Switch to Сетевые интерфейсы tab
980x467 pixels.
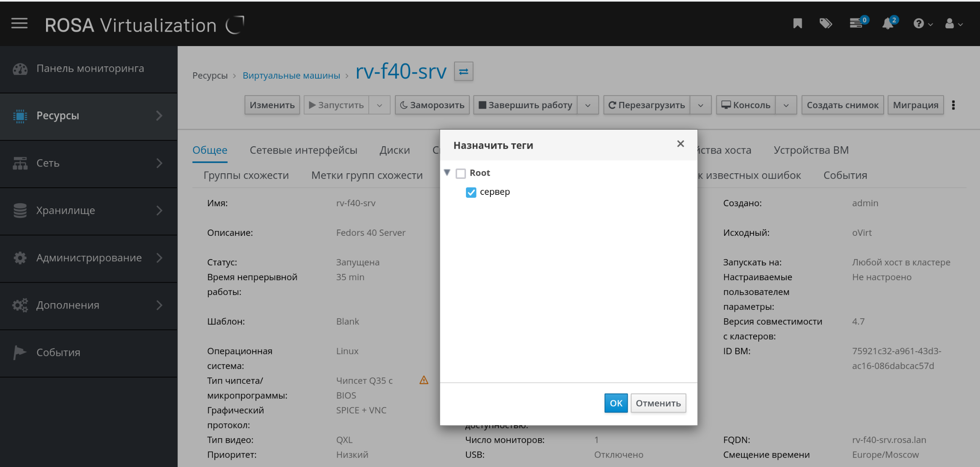click(303, 150)
